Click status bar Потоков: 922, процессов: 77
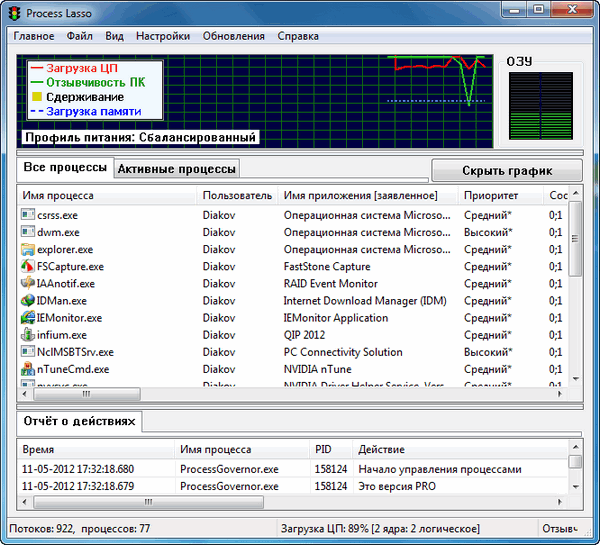 80,529
